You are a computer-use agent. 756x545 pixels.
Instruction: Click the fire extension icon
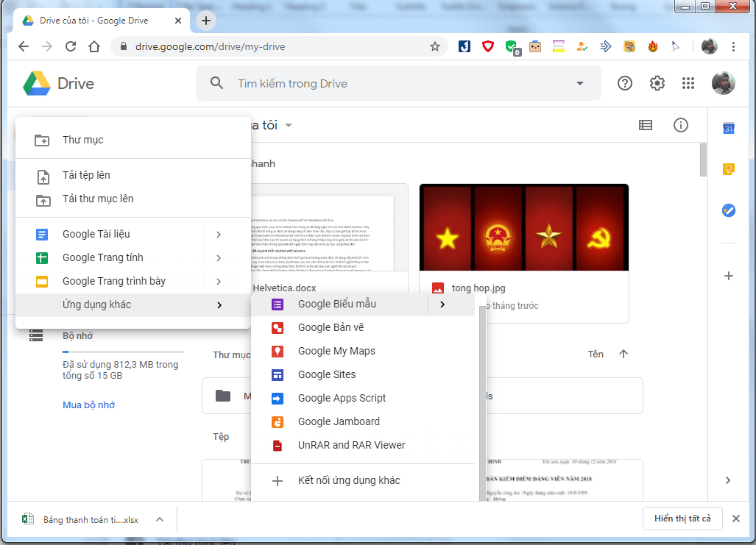tap(653, 47)
